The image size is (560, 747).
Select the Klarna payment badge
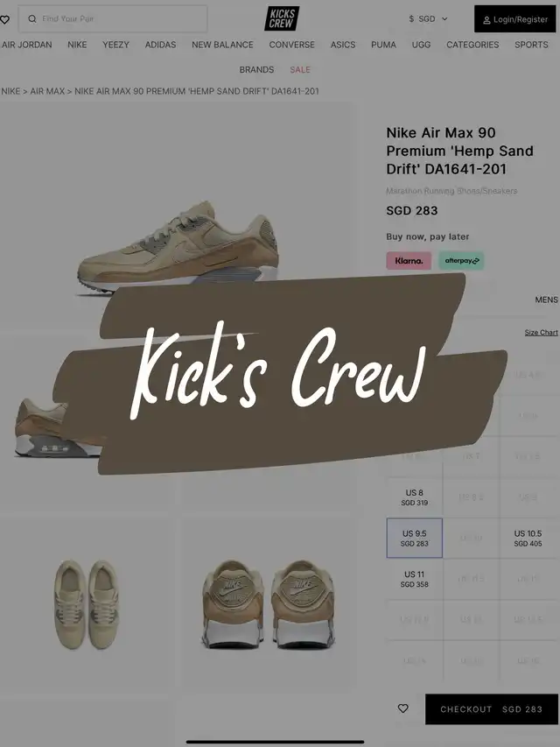tap(409, 261)
